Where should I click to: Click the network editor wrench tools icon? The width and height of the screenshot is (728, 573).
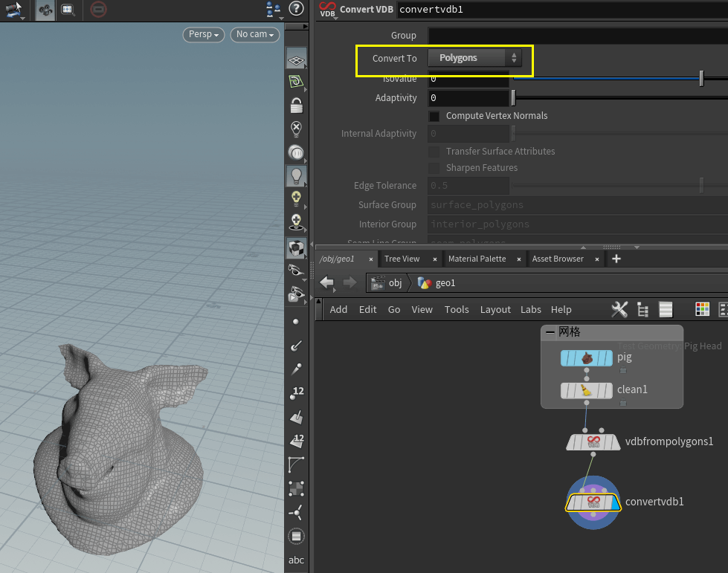(619, 309)
